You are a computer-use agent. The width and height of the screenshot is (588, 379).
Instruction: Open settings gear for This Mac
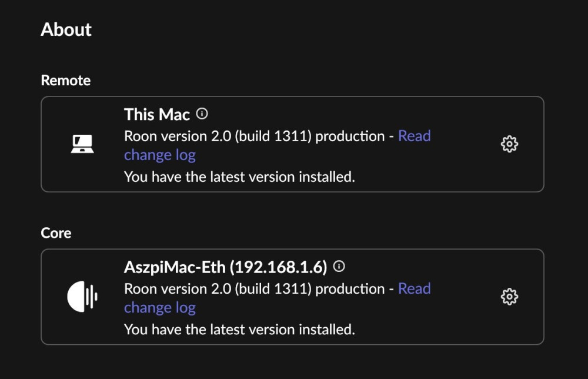point(509,144)
